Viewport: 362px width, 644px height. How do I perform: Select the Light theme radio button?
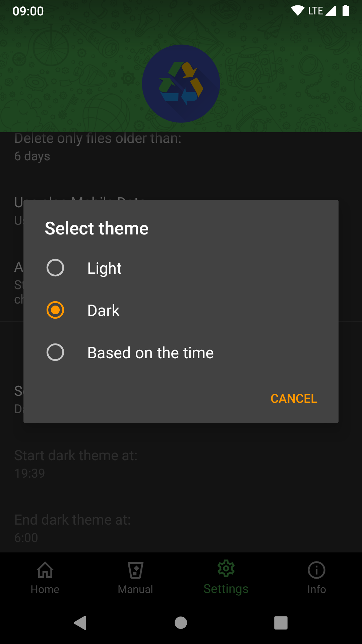(55, 268)
